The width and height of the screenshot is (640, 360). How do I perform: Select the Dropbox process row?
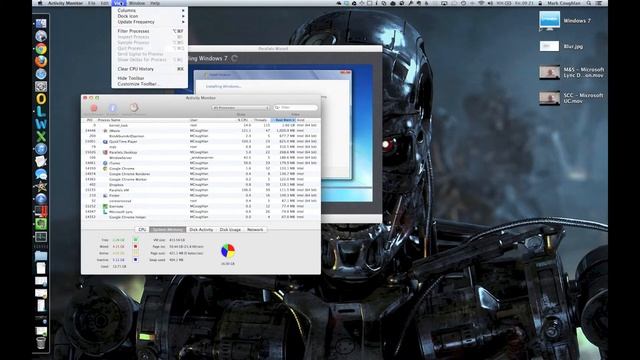click(x=200, y=184)
